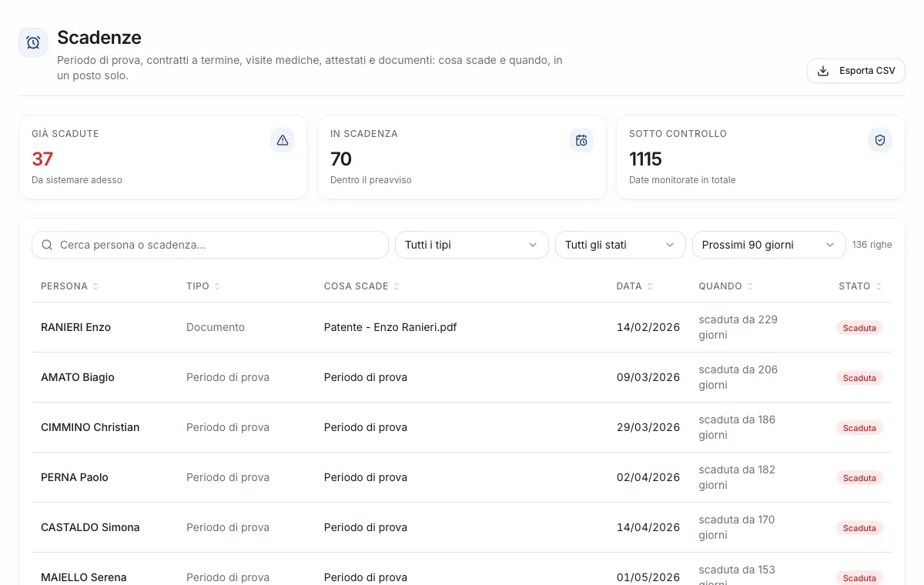The width and height of the screenshot is (924, 585).
Task: Click the date 14/02/2026
Action: click(x=648, y=327)
